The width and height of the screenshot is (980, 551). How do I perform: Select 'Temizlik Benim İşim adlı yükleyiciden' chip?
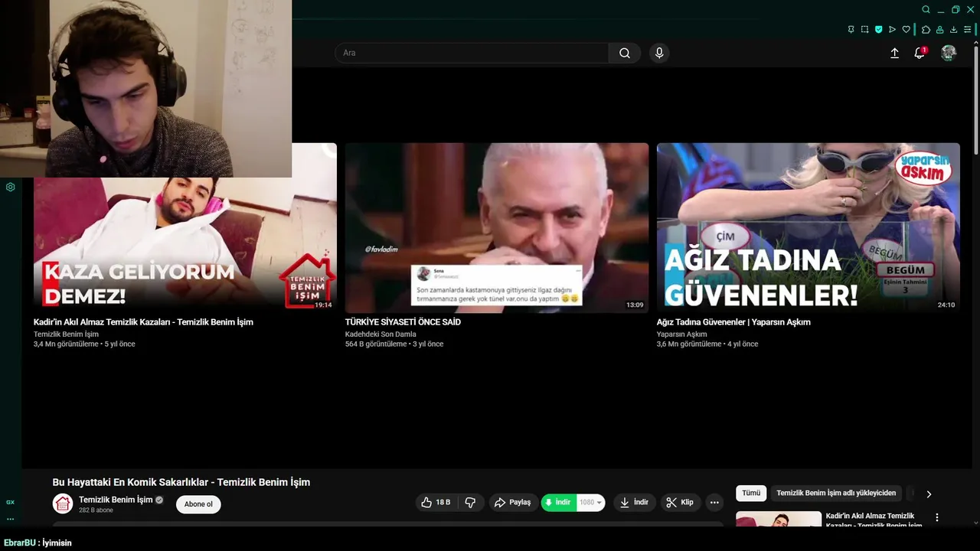point(836,493)
